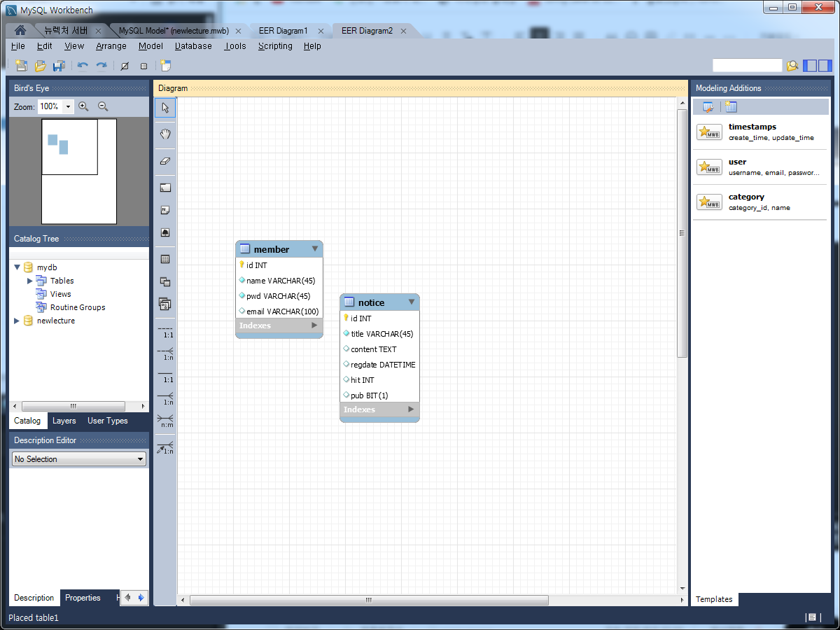The image size is (840, 630).
Task: Toggle the grid display icon
Action: (125, 66)
